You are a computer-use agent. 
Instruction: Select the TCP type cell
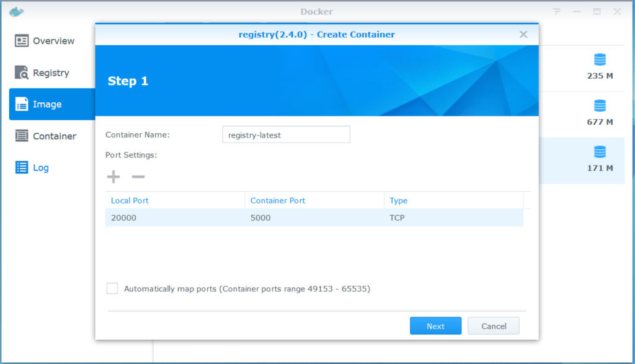[x=397, y=218]
